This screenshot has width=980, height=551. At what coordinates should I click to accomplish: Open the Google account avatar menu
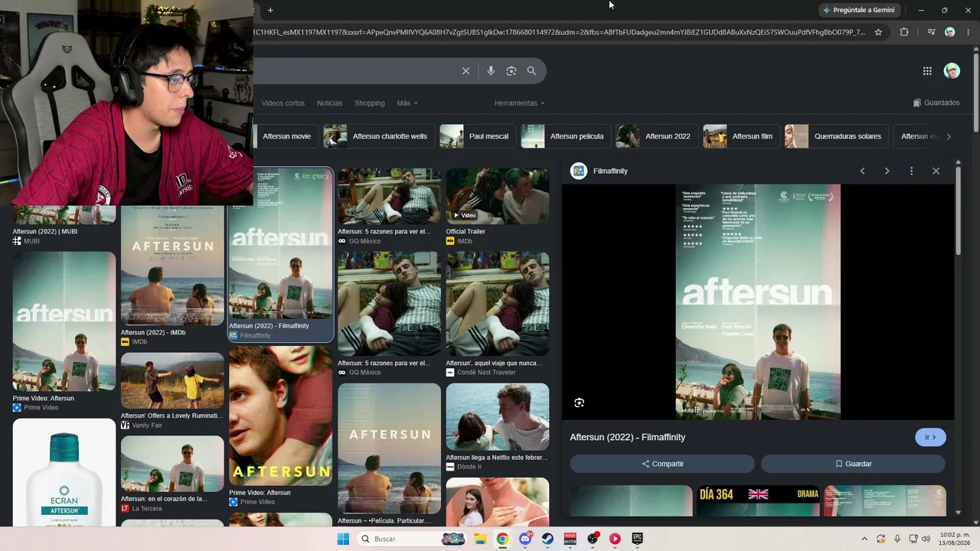point(952,71)
